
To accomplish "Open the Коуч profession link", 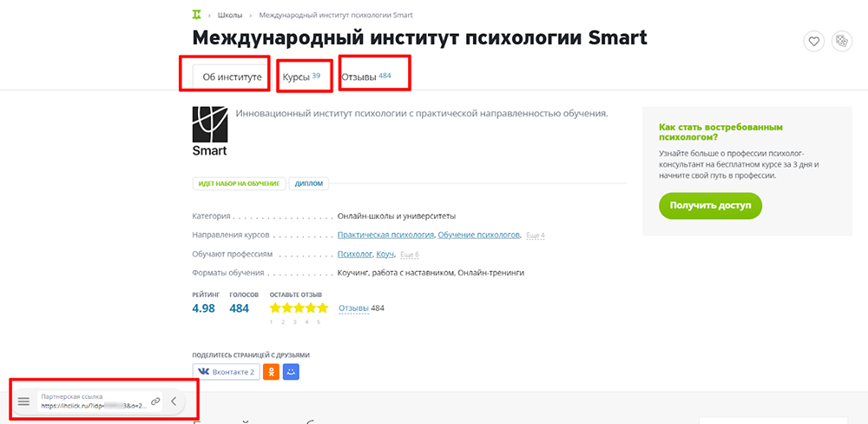I will [385, 255].
